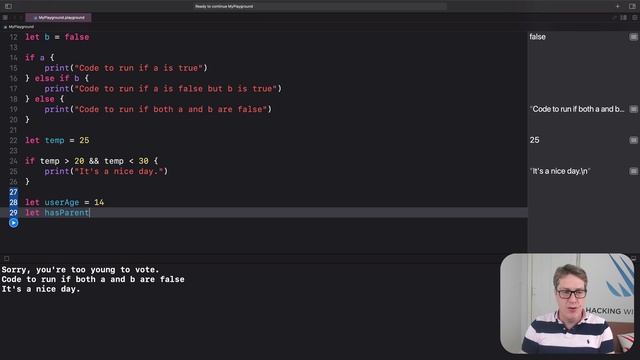The image size is (640, 360).
Task: Click 'if a {' on line 14
Action: pyautogui.click(x=40, y=58)
